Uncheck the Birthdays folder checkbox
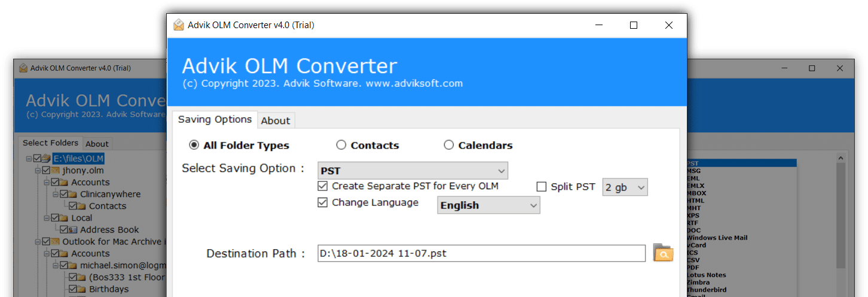 [73, 289]
